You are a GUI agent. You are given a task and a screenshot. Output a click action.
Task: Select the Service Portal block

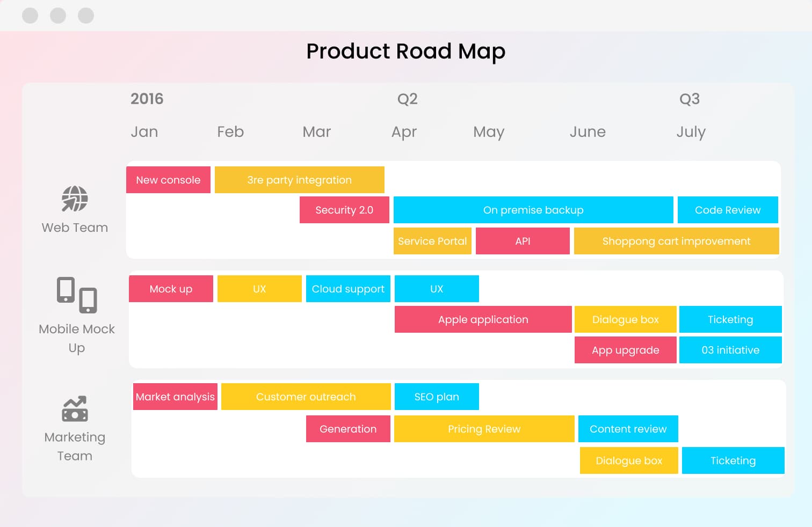432,241
